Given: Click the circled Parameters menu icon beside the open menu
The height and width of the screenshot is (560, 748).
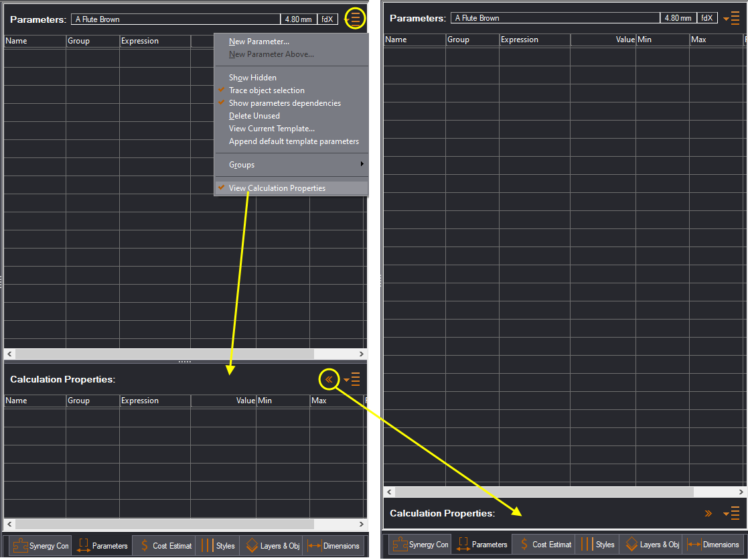Looking at the screenshot, I should pyautogui.click(x=355, y=19).
